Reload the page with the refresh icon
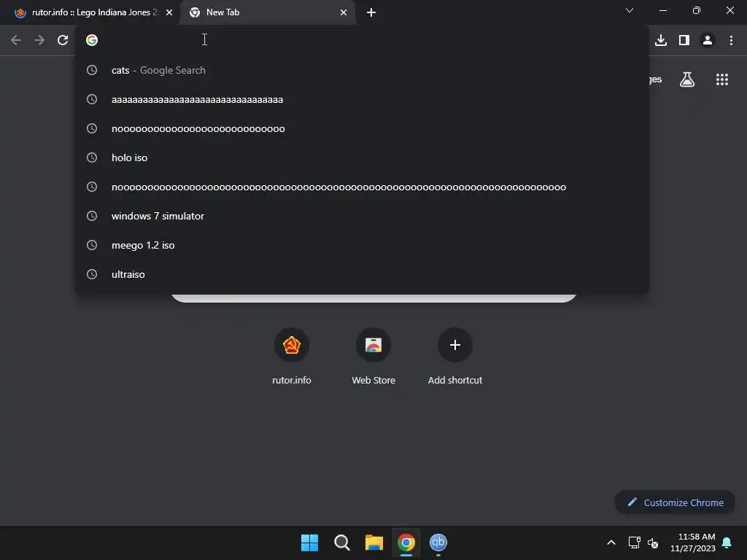 coord(63,40)
